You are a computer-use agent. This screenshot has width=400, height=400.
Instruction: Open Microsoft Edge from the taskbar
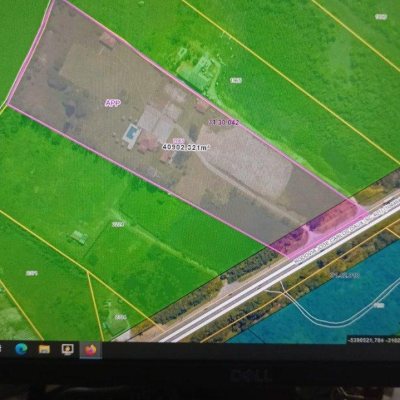[x=21, y=349]
